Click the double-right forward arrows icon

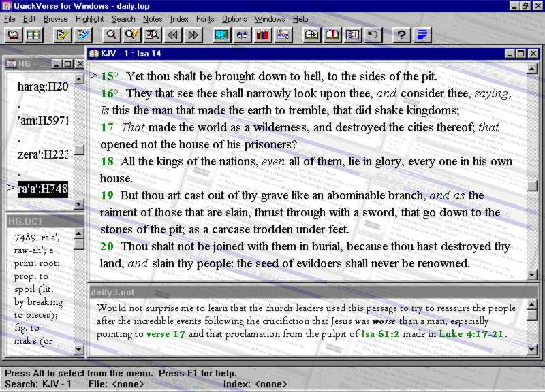point(193,35)
